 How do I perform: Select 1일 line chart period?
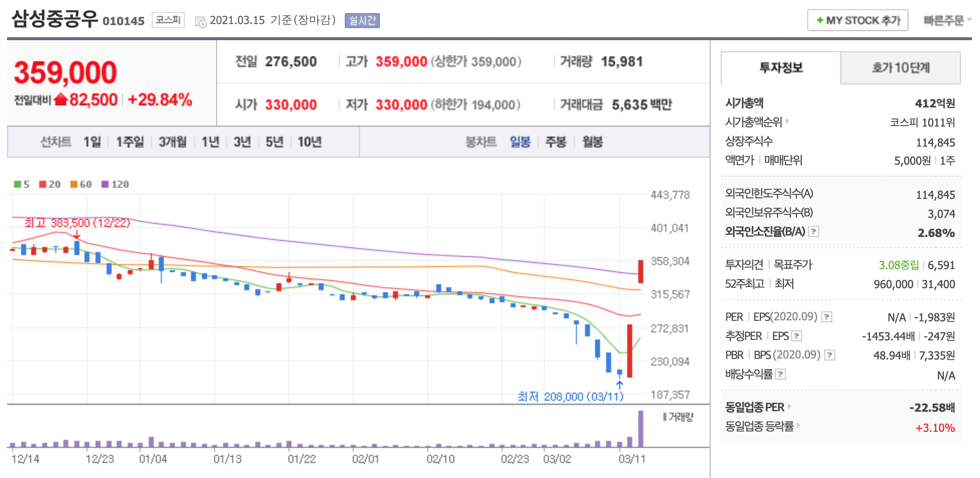point(92,142)
